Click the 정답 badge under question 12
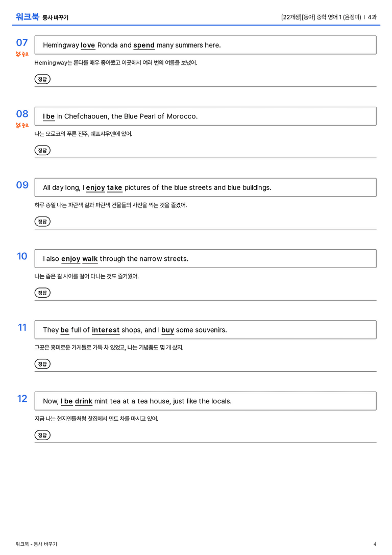Viewport: 392px width, 555px height. [x=42, y=435]
